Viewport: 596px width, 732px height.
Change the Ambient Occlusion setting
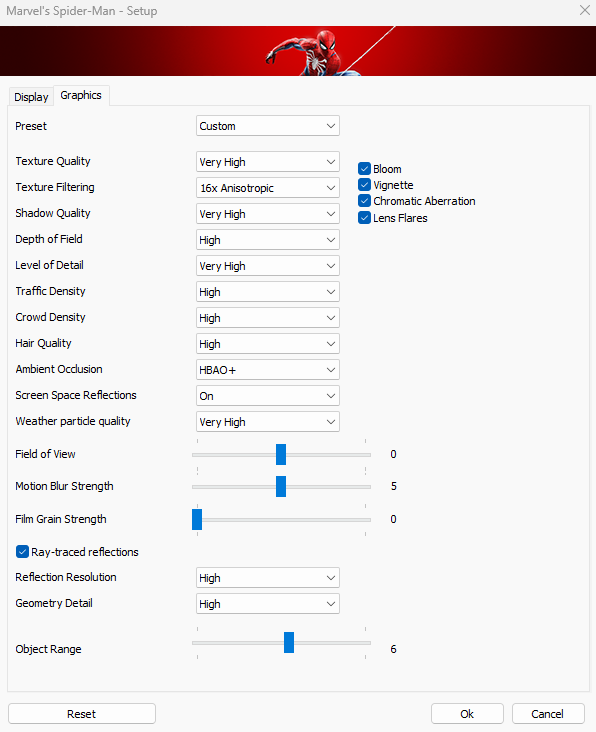pos(268,370)
